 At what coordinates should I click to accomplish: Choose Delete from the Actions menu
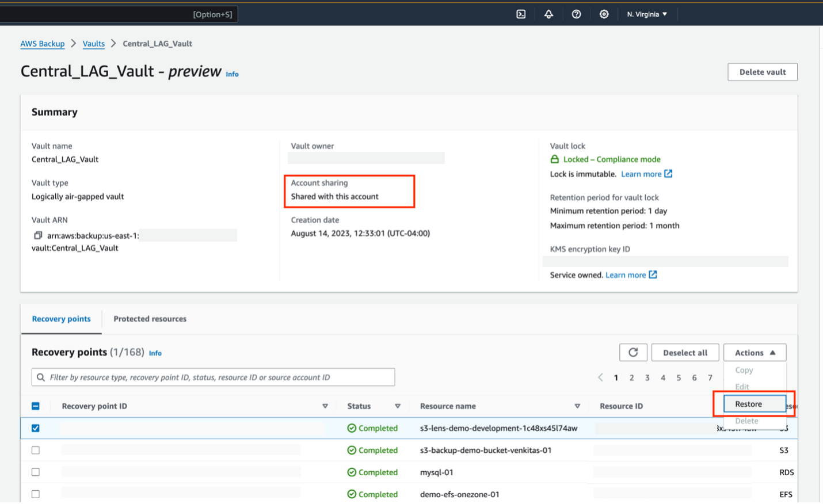coord(746,421)
